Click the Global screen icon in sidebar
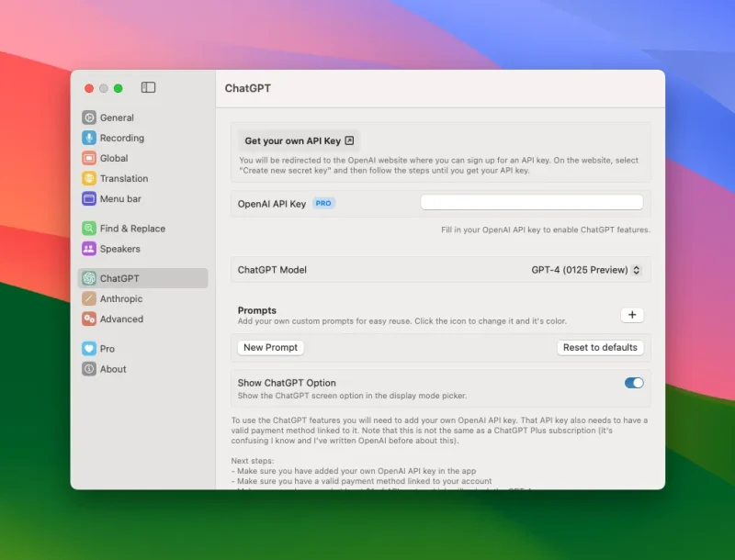The height and width of the screenshot is (560, 735). pos(90,158)
